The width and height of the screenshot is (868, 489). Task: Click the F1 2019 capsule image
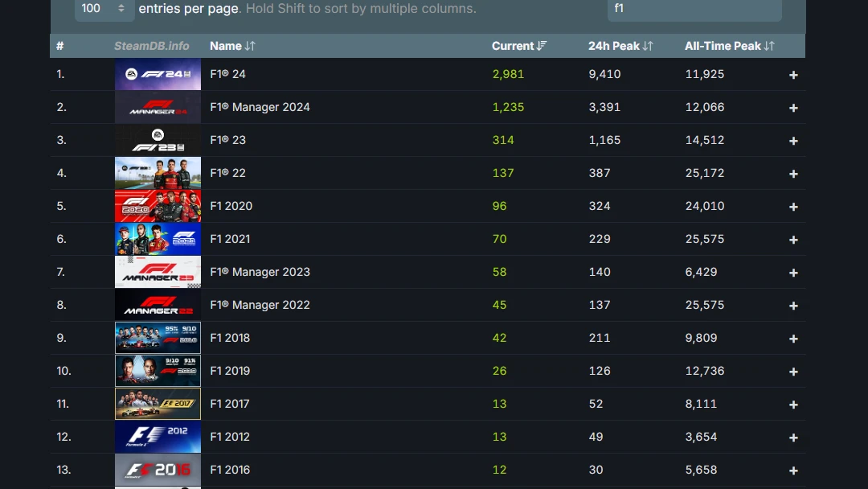click(x=158, y=371)
